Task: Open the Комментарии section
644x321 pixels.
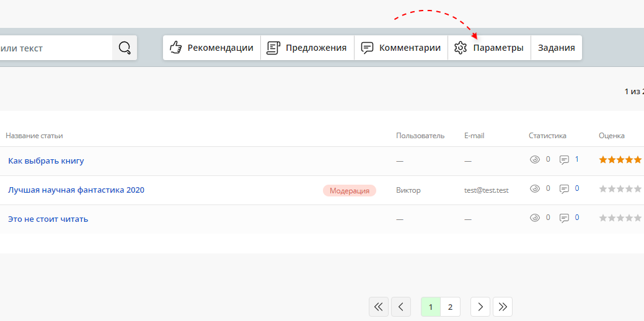Action: (x=401, y=48)
